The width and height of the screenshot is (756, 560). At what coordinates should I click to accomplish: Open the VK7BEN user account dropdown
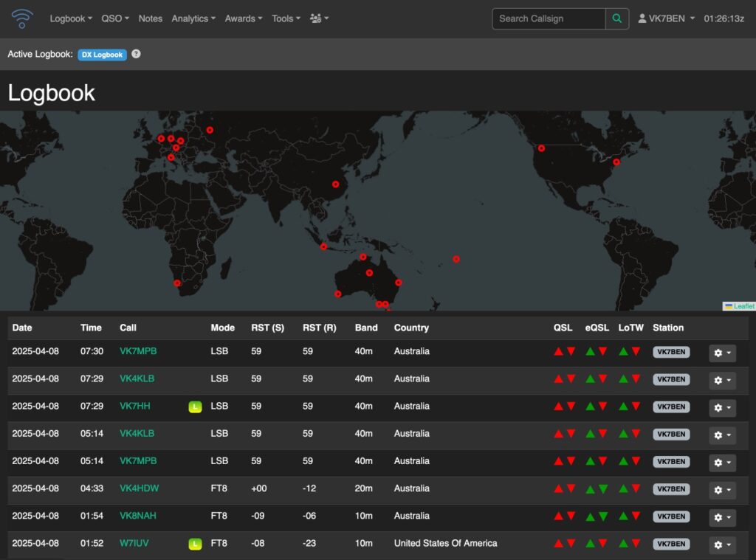667,18
